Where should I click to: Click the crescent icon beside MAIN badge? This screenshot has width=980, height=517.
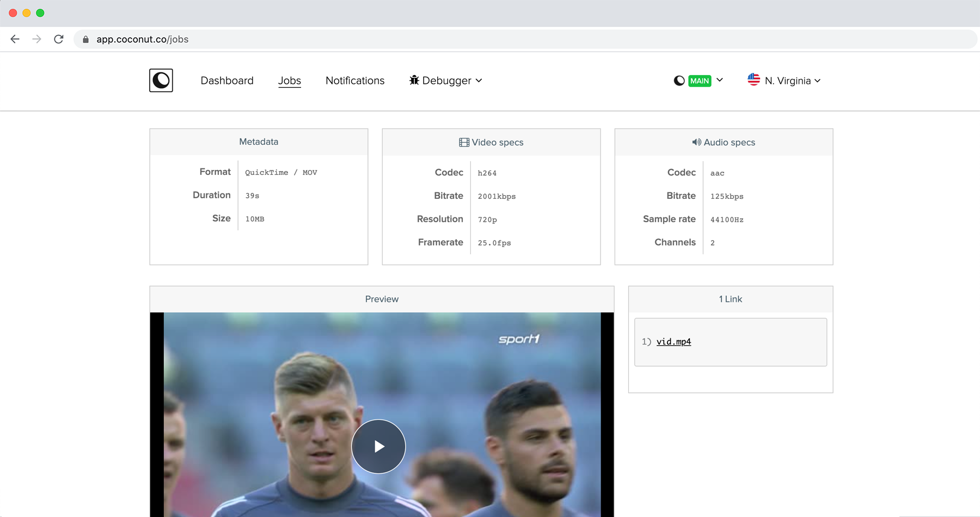click(x=678, y=80)
